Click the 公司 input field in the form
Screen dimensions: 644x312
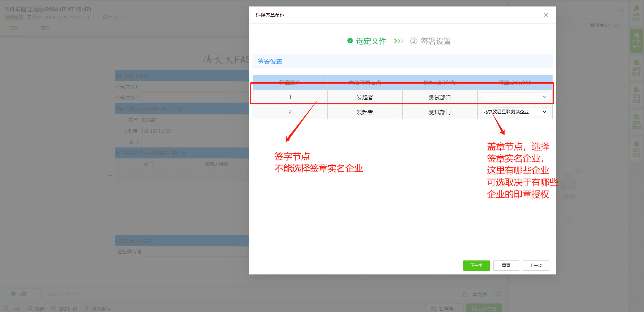click(x=195, y=142)
